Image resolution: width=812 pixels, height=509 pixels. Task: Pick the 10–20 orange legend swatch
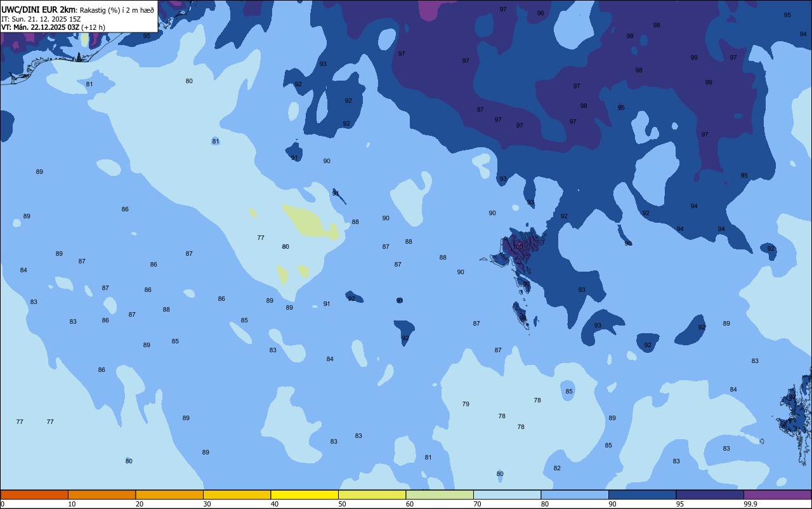click(101, 494)
